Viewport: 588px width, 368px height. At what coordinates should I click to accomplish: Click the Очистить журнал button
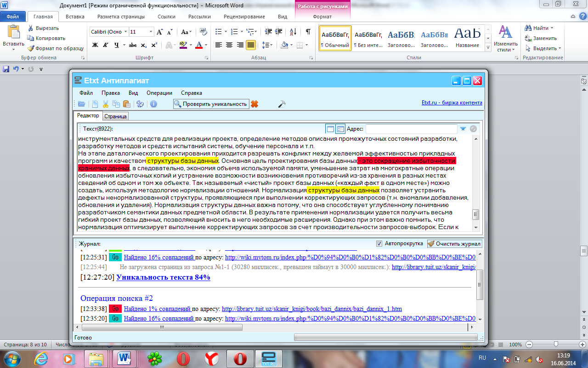point(454,244)
